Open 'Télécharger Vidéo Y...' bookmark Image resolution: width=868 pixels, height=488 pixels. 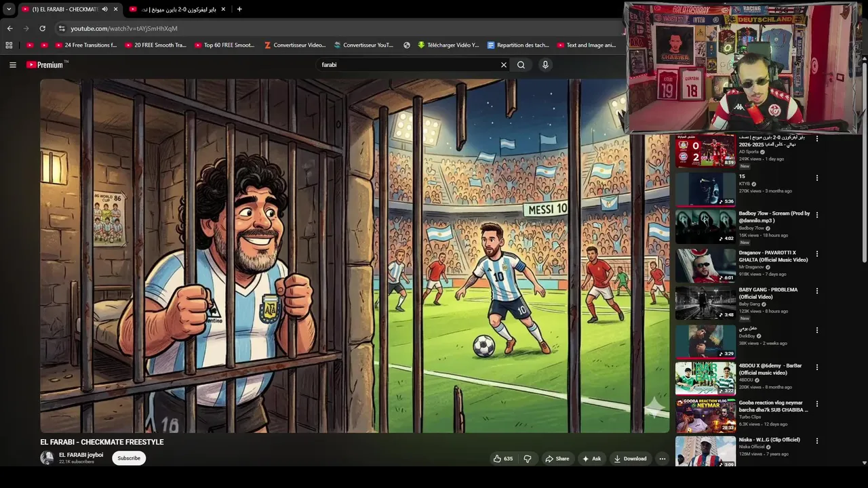(x=448, y=45)
